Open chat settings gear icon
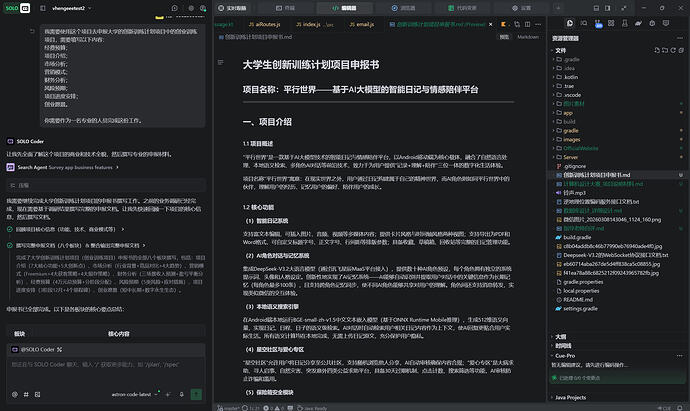The width and height of the screenshot is (690, 411). click(191, 8)
